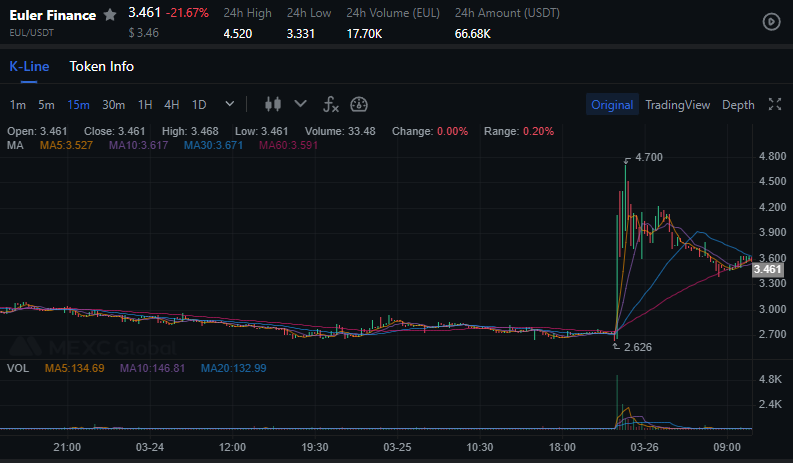
Task: Click the 4.700 high price marker
Action: [x=648, y=157]
